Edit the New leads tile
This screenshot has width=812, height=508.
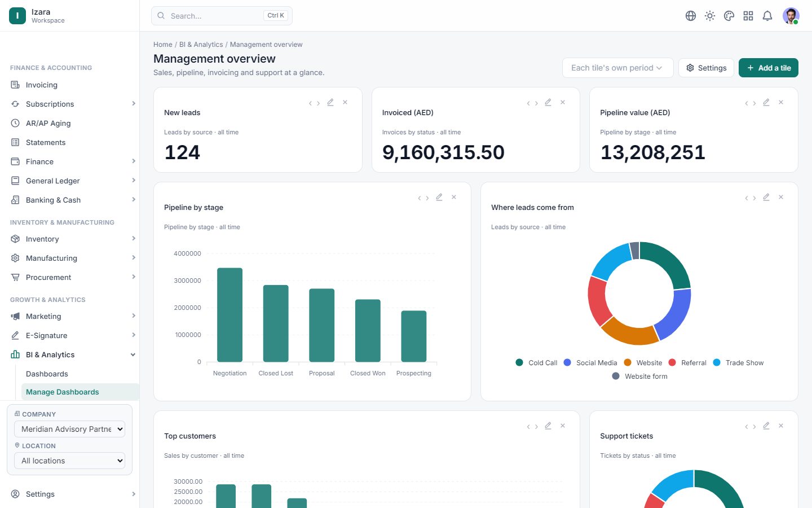point(330,102)
